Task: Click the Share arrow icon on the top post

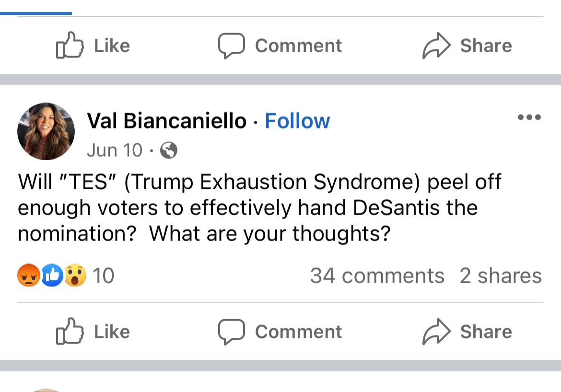Action: tap(436, 46)
